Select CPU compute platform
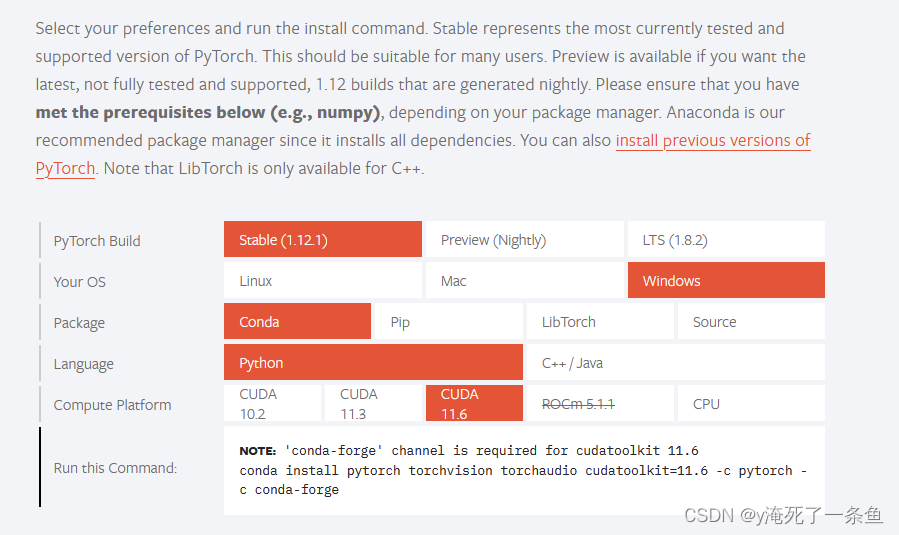This screenshot has height=535, width=899. 752,404
